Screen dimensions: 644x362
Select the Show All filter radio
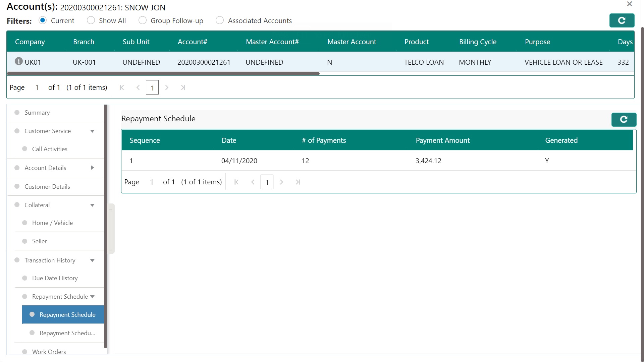91,20
